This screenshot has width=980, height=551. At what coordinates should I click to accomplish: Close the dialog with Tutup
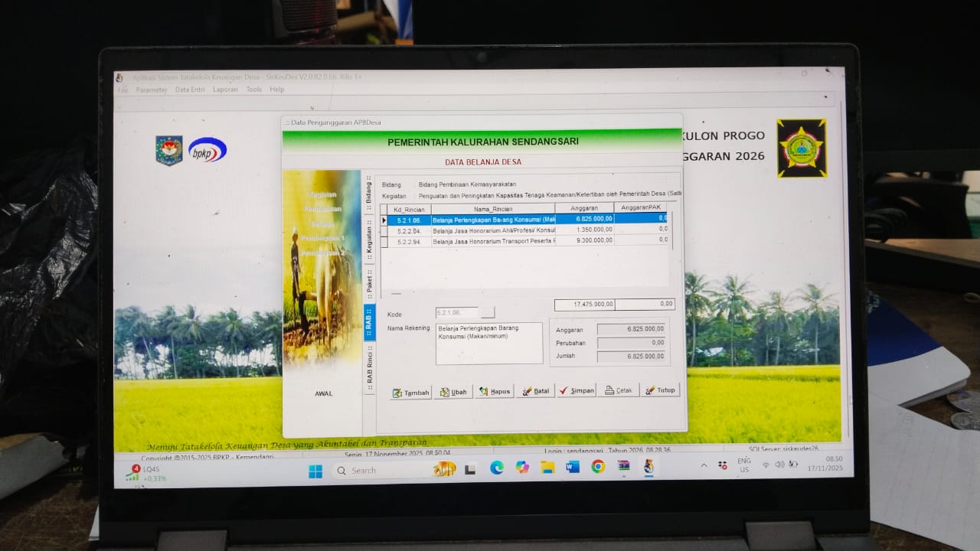coord(659,390)
